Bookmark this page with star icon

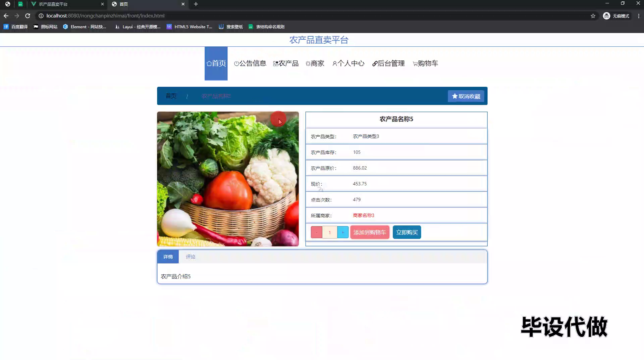point(593,16)
